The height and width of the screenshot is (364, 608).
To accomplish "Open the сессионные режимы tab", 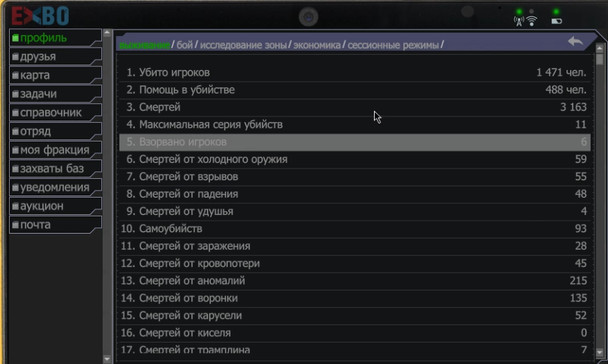I will (x=393, y=45).
